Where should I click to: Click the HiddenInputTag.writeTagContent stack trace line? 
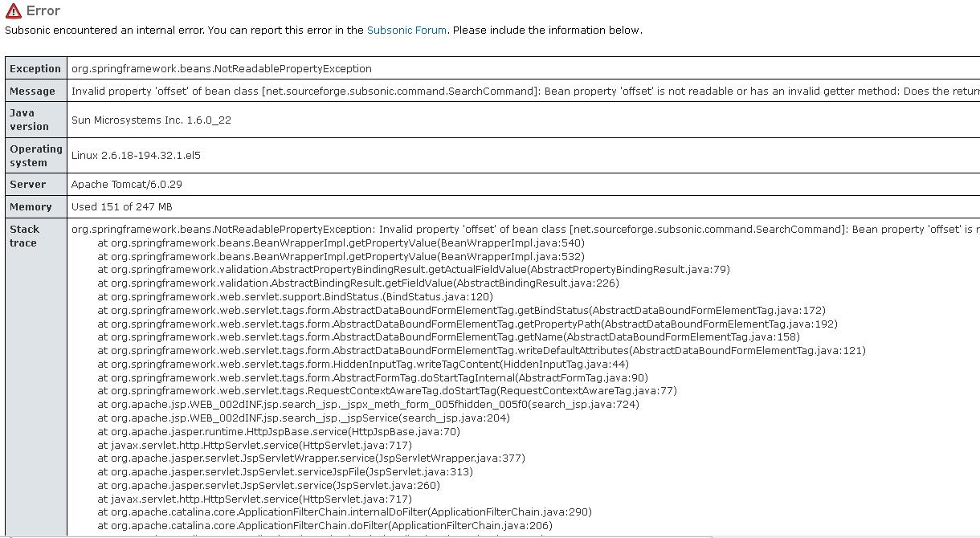point(363,365)
